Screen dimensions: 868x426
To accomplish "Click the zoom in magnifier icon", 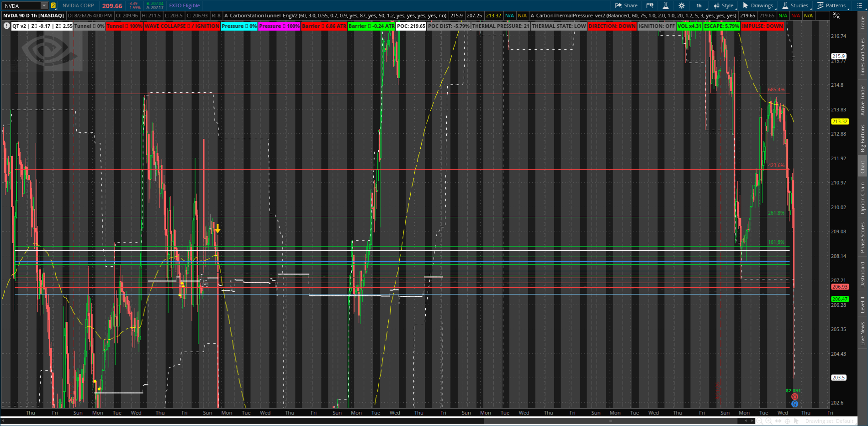I will [769, 421].
